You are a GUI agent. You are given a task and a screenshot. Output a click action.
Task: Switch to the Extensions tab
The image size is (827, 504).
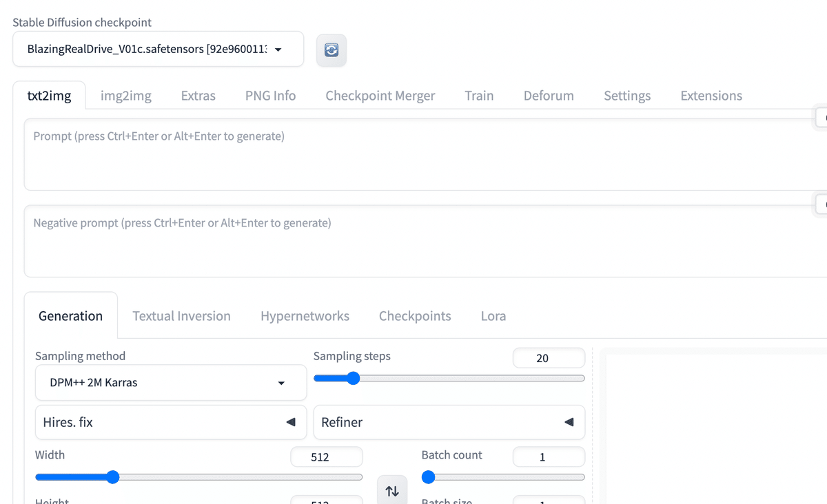coord(711,96)
